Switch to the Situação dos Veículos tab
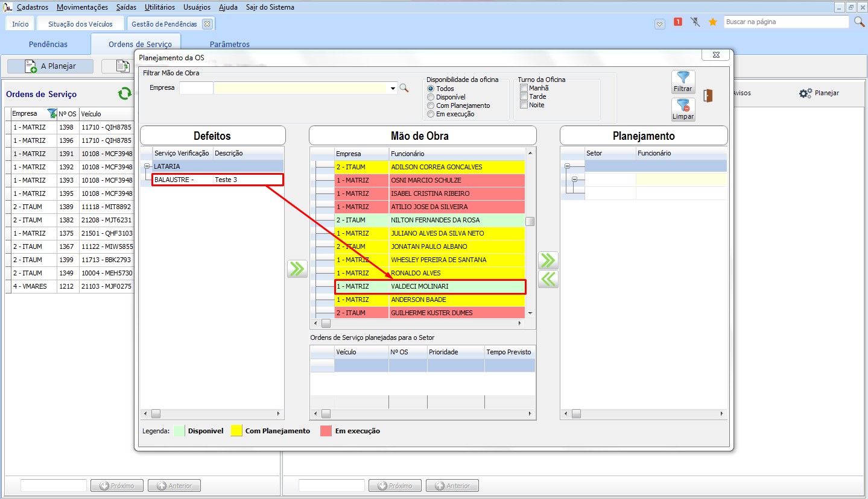868x499 pixels. coord(80,24)
